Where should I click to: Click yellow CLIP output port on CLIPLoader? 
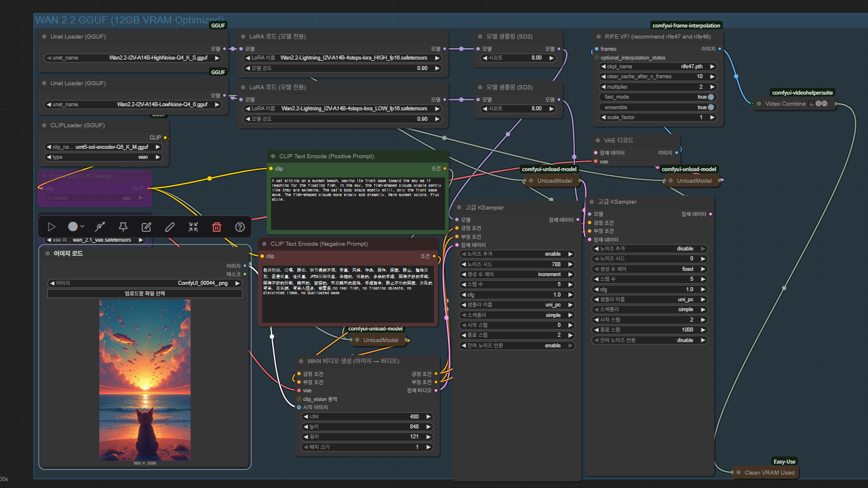(x=165, y=138)
